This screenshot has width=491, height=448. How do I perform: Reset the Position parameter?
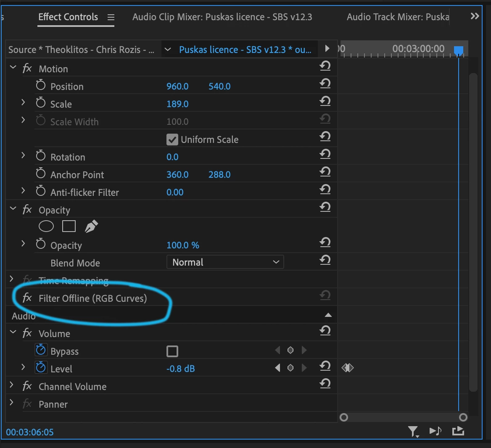click(325, 83)
